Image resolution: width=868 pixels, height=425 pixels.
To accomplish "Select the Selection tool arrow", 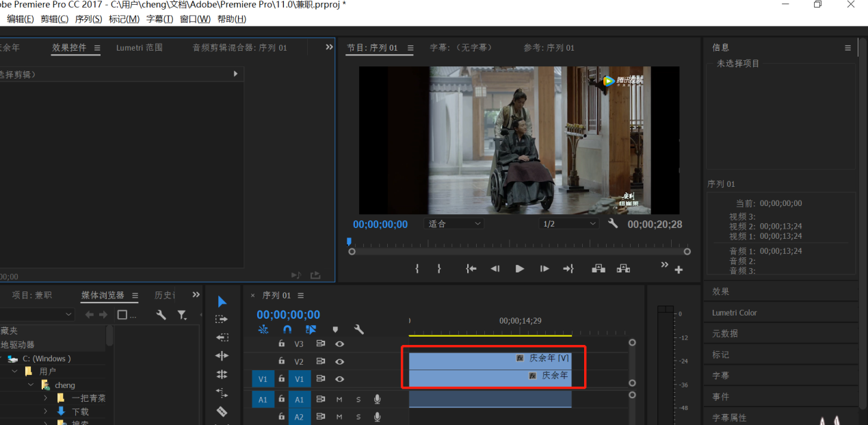I will coord(222,302).
